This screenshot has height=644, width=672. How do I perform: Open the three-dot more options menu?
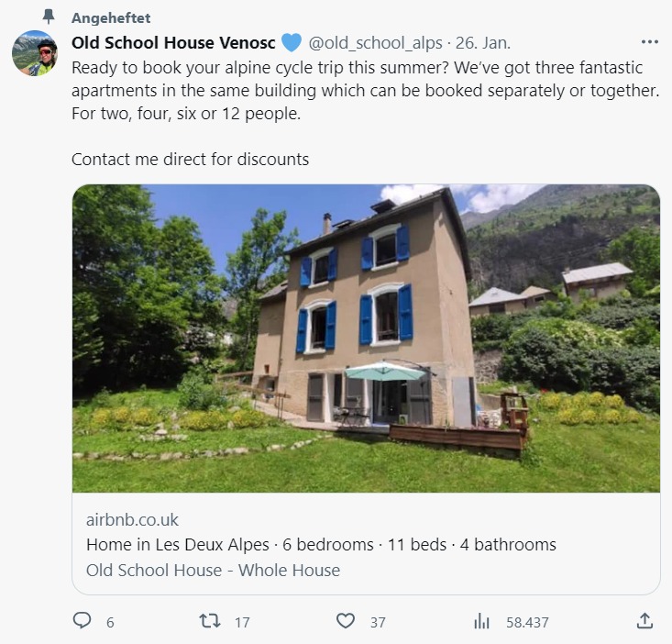coord(650,42)
